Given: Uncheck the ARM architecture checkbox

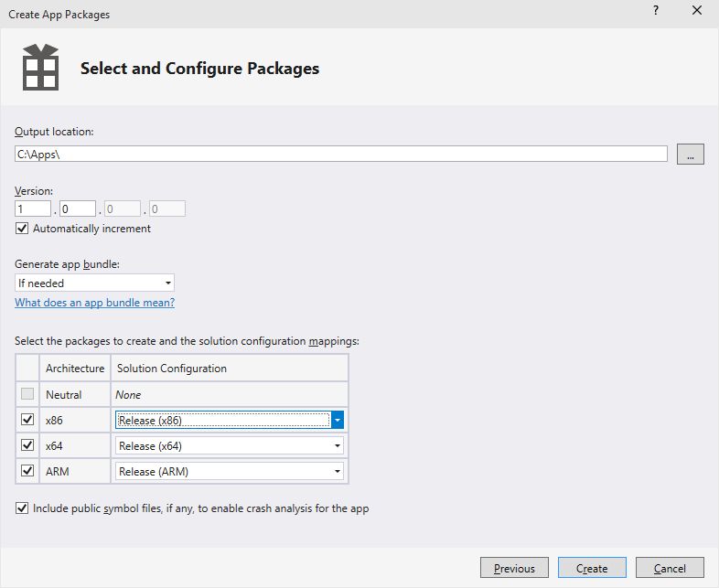Looking at the screenshot, I should point(28,471).
